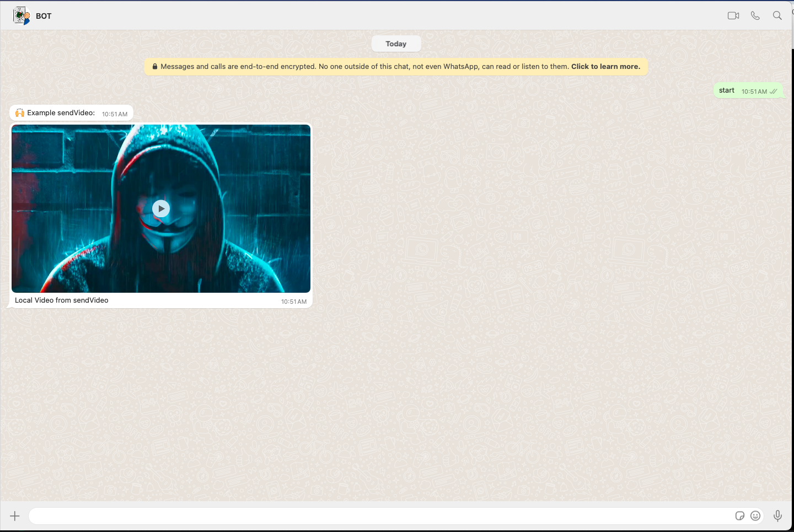
Task: Start a video call with BOT
Action: pyautogui.click(x=733, y=15)
